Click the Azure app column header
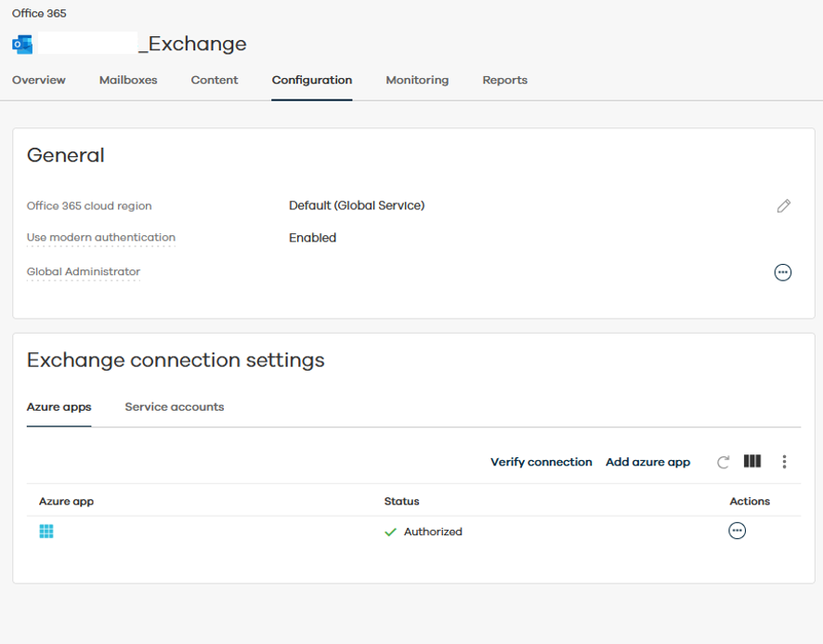Viewport: 823px width, 644px height. (66, 502)
